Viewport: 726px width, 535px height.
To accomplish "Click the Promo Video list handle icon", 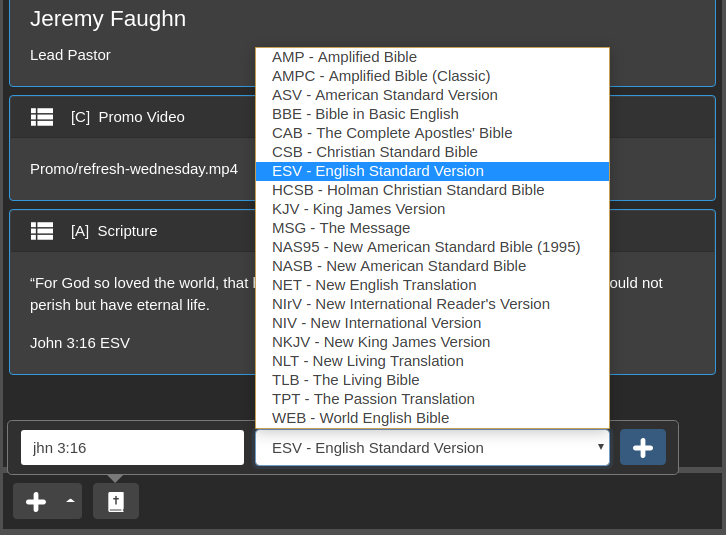I will (42, 117).
